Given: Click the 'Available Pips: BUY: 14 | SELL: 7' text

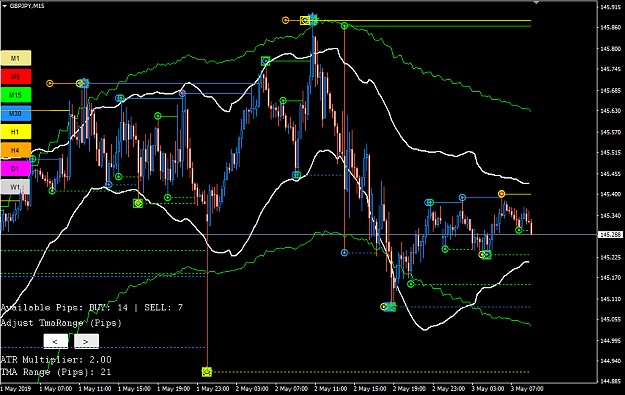Looking at the screenshot, I should pos(91,307).
